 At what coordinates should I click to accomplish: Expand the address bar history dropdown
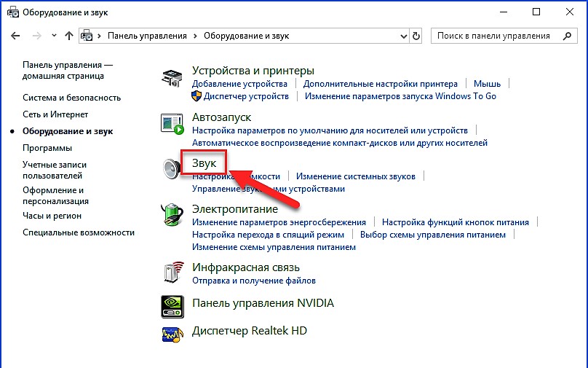tap(404, 36)
